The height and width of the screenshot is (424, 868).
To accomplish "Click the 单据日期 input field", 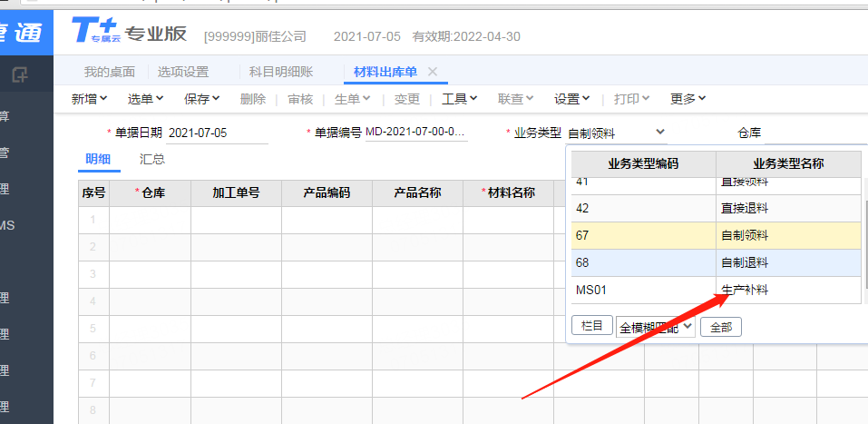I will click(217, 133).
